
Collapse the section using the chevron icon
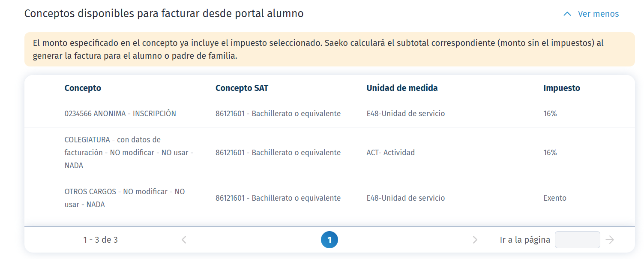pos(567,14)
